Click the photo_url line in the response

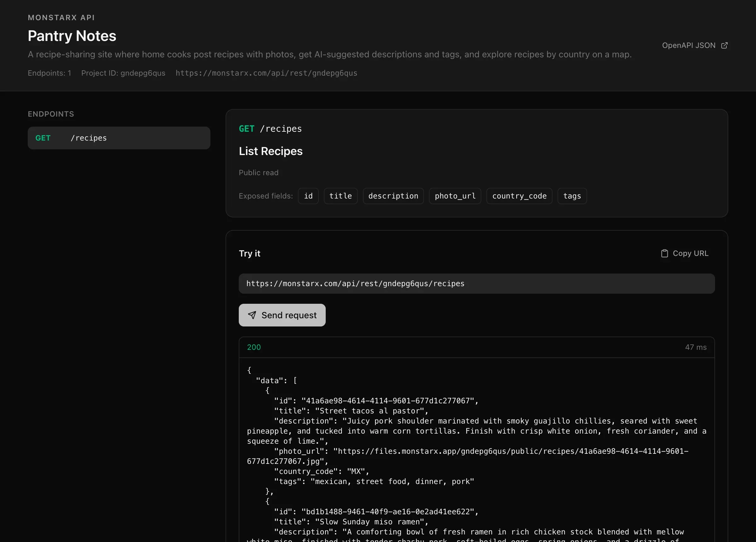pos(468,456)
